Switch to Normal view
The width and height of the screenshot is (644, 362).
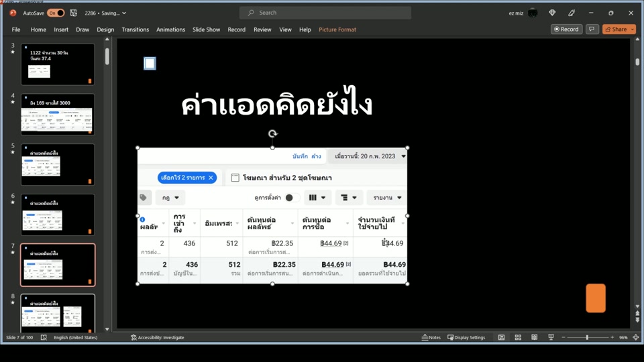[502, 337]
